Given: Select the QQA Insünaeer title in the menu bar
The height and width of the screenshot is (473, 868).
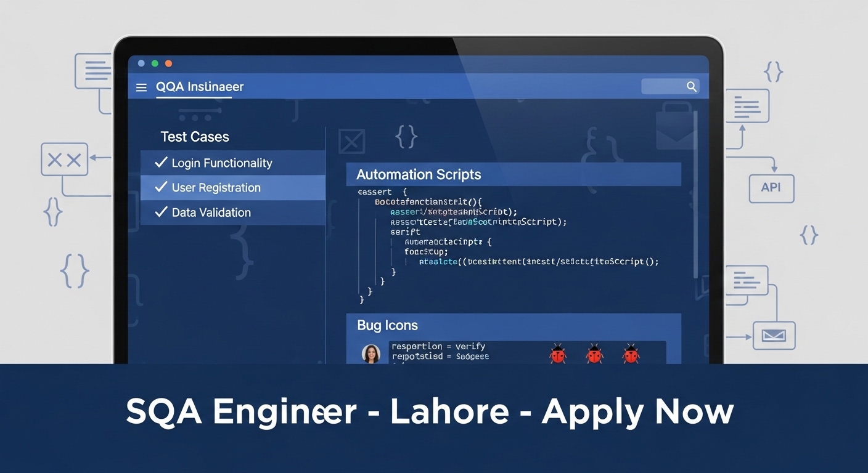Looking at the screenshot, I should tap(199, 87).
